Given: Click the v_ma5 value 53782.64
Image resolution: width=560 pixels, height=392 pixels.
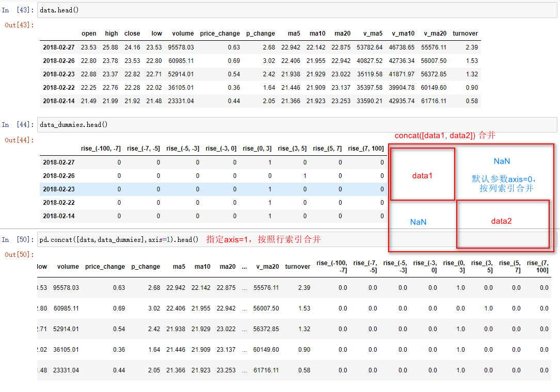Looking at the screenshot, I should point(370,47).
